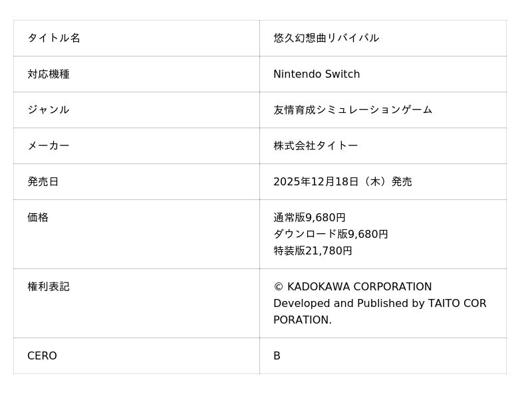Click the タイトル名 label cell

pos(54,38)
